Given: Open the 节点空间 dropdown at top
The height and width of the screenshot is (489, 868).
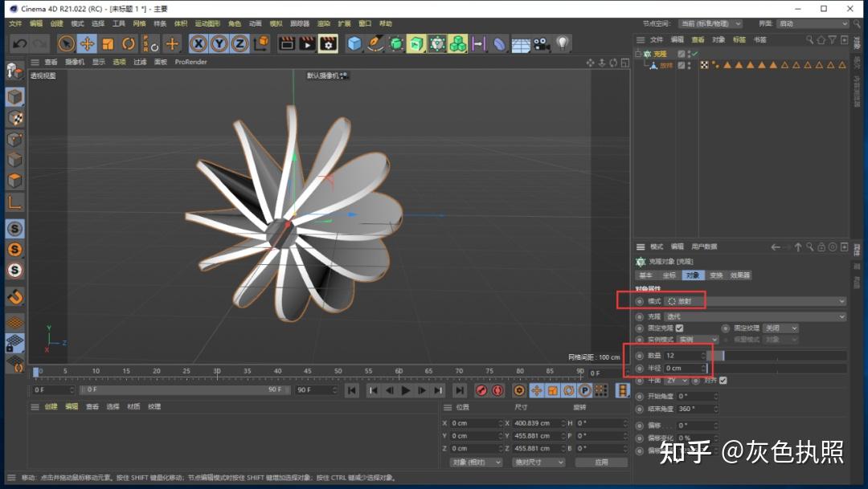Looking at the screenshot, I should click(710, 24).
